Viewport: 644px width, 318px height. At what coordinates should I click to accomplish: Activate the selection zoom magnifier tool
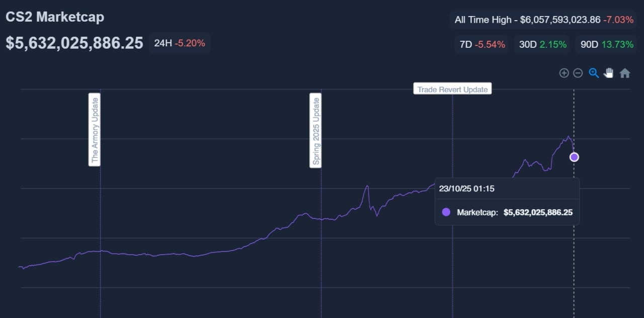click(594, 73)
